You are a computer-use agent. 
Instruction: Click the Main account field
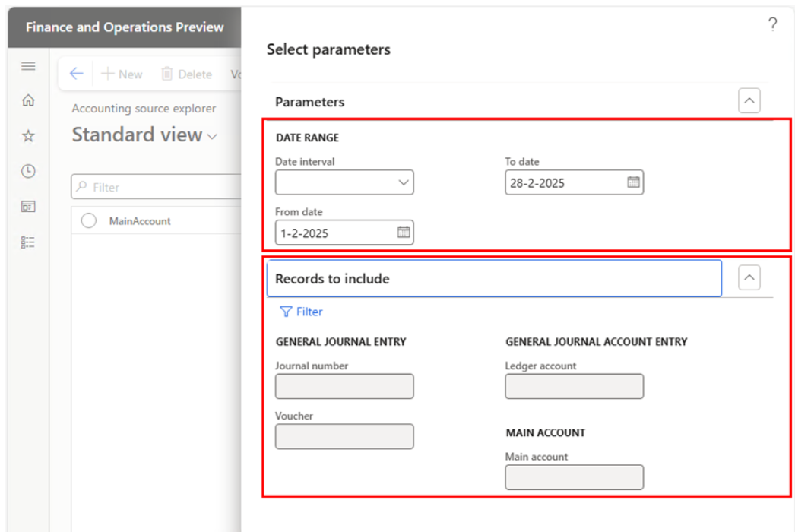pyautogui.click(x=575, y=477)
